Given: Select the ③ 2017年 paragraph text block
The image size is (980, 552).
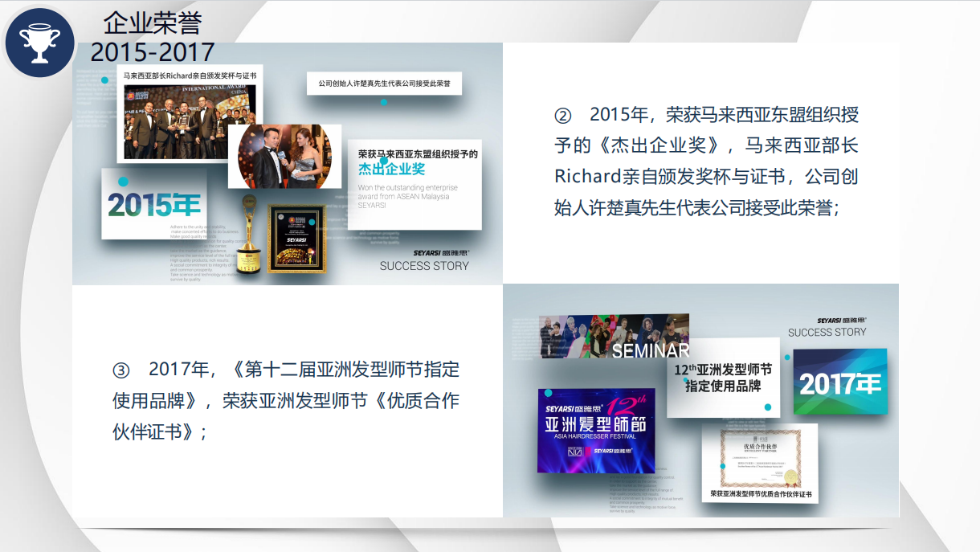Looking at the screenshot, I should click(286, 400).
